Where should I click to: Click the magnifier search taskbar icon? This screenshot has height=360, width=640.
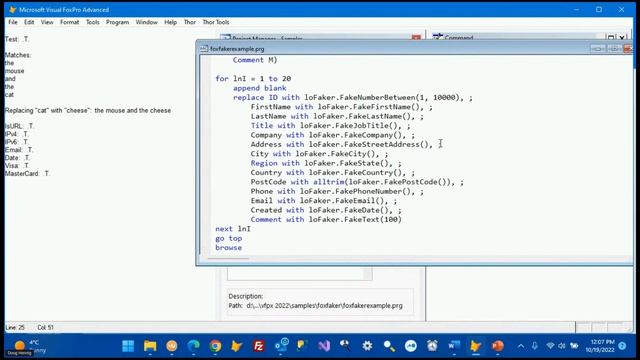click(389, 346)
